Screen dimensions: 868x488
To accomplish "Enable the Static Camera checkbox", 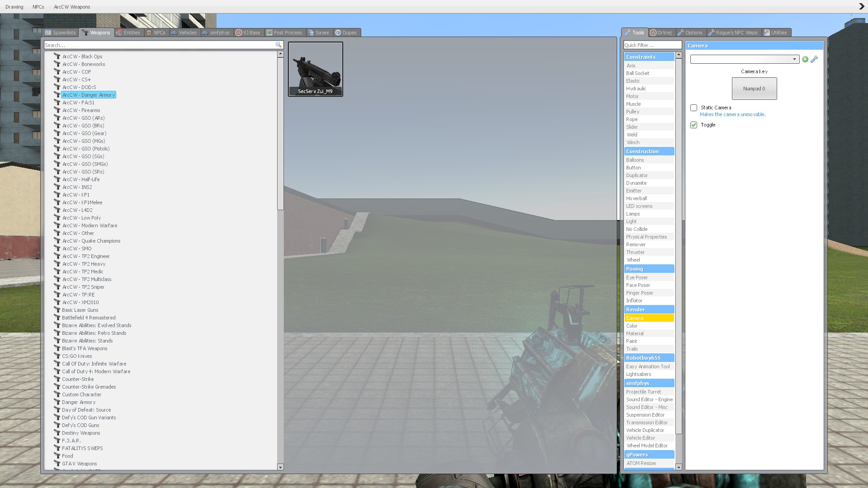I will click(x=693, y=108).
